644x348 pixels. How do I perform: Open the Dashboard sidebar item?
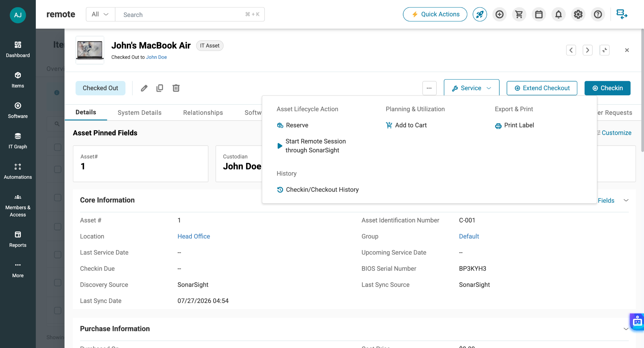[18, 49]
